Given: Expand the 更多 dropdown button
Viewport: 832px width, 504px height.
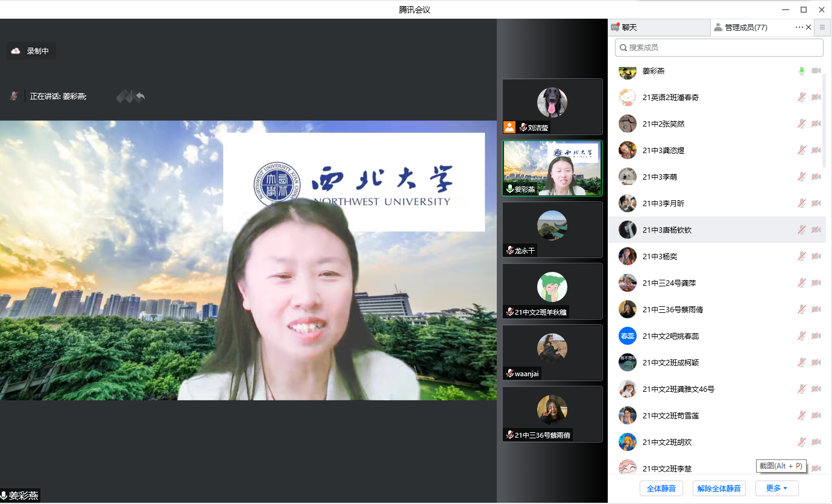Looking at the screenshot, I should coord(777,488).
